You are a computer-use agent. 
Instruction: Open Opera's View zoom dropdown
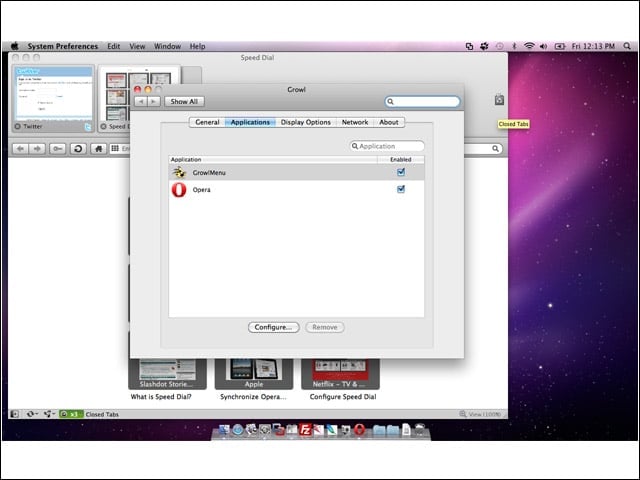point(480,414)
